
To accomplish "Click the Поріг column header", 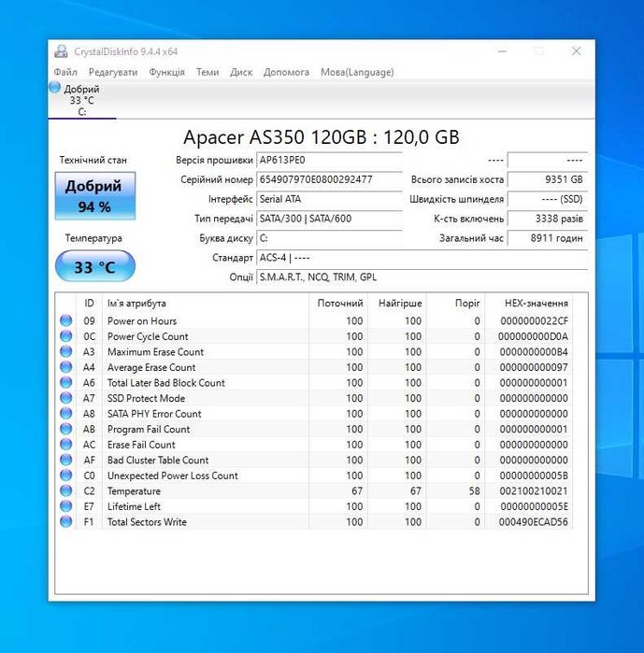I will pos(455,304).
